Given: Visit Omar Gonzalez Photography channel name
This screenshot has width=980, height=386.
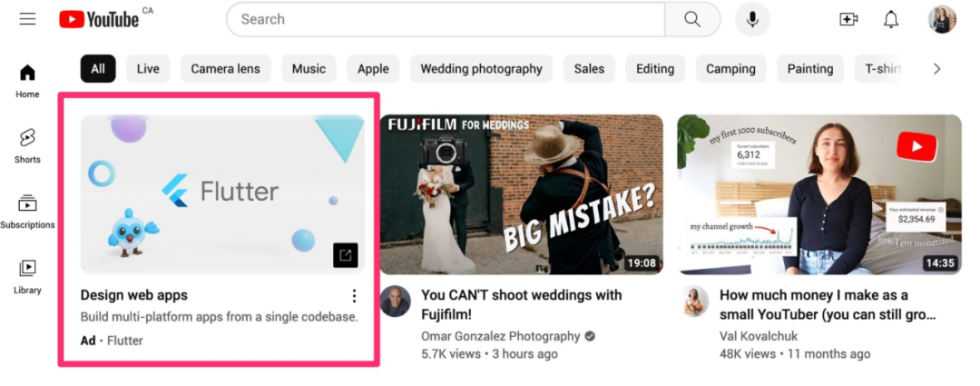Looking at the screenshot, I should tap(501, 337).
